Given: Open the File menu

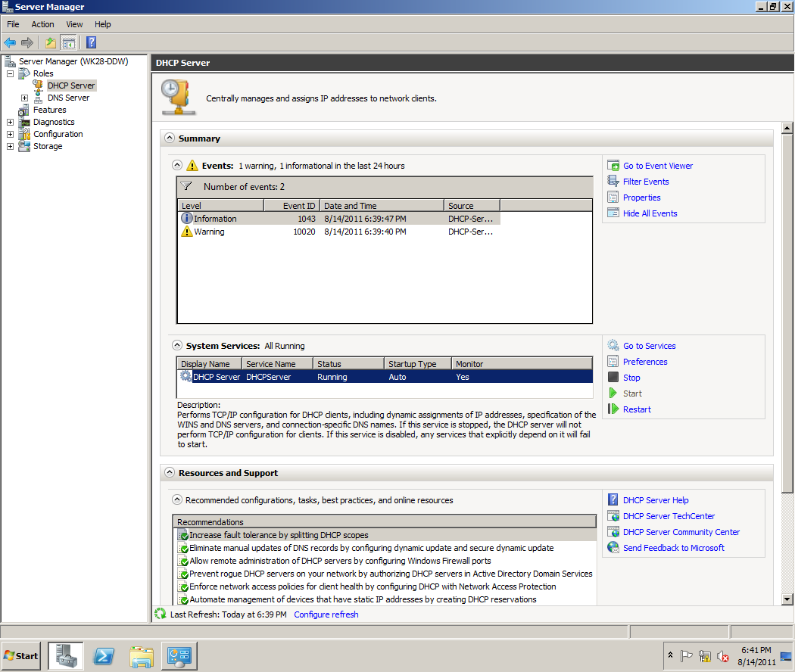Looking at the screenshot, I should pos(13,24).
